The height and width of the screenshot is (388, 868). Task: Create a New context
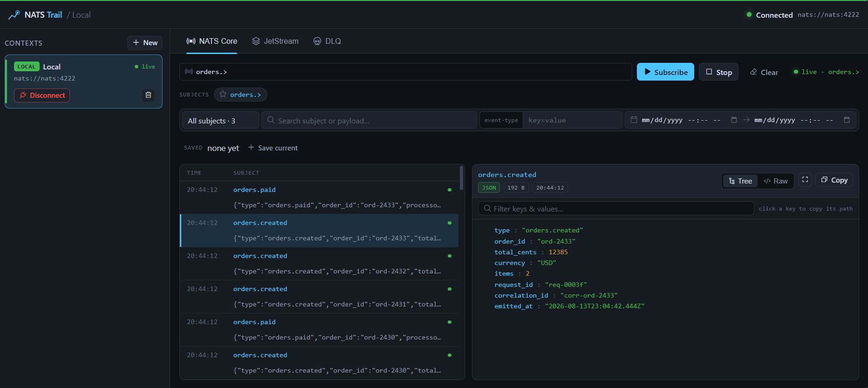pos(145,42)
